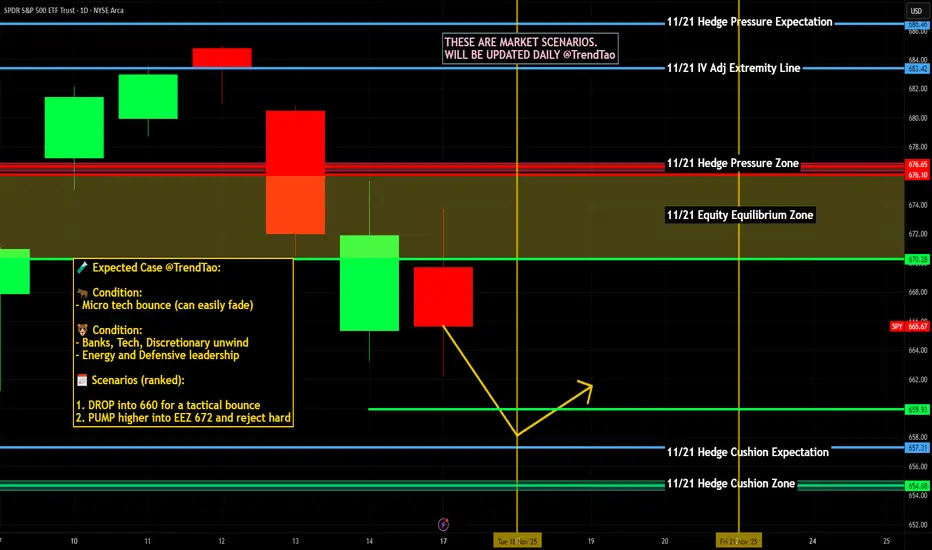
Task: Click the 657.31 blue price label
Action: coord(917,448)
